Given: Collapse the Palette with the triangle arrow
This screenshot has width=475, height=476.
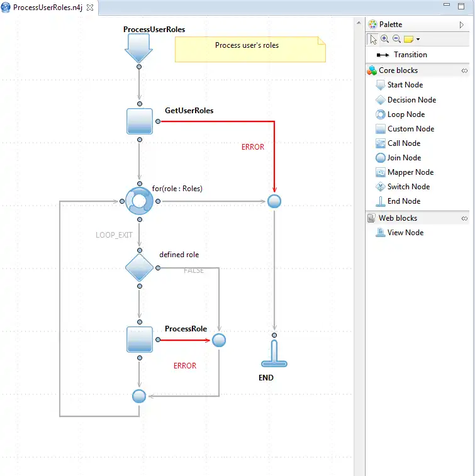Looking at the screenshot, I should point(462,25).
